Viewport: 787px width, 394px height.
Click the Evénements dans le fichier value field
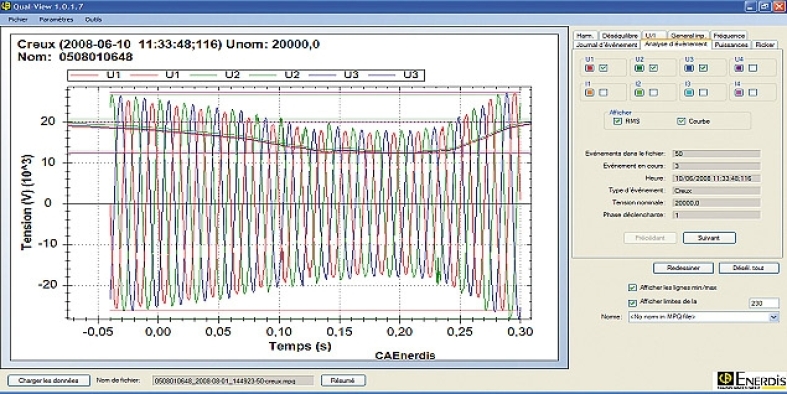point(716,154)
